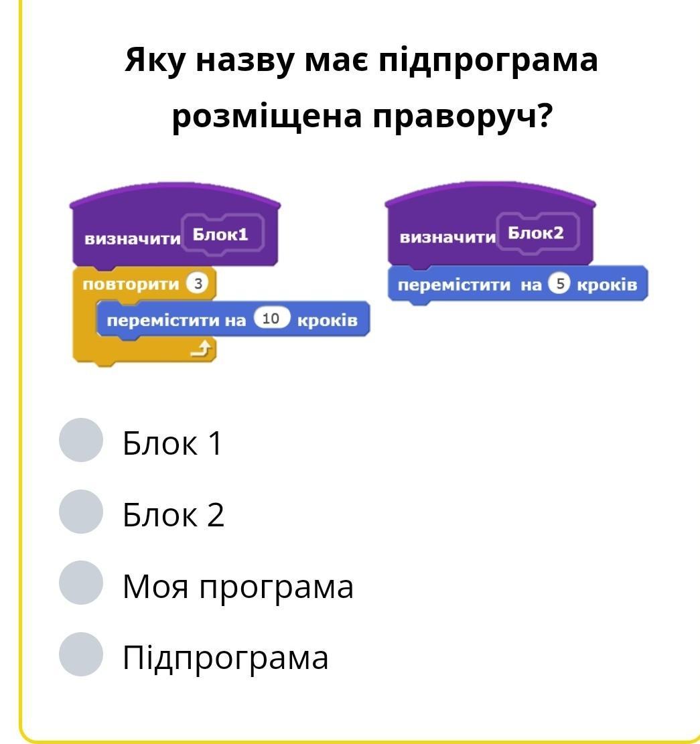
Task: Select the 'Блок 1' radio button
Action: pyautogui.click(x=80, y=441)
